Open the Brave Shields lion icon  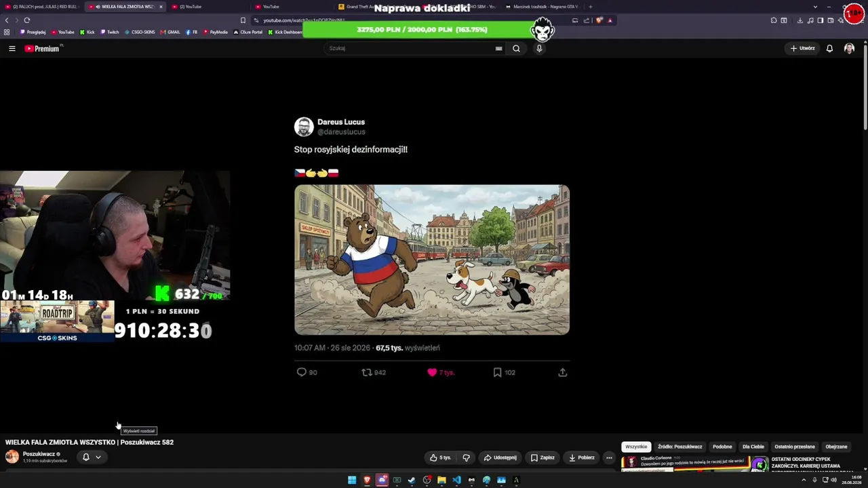(599, 20)
